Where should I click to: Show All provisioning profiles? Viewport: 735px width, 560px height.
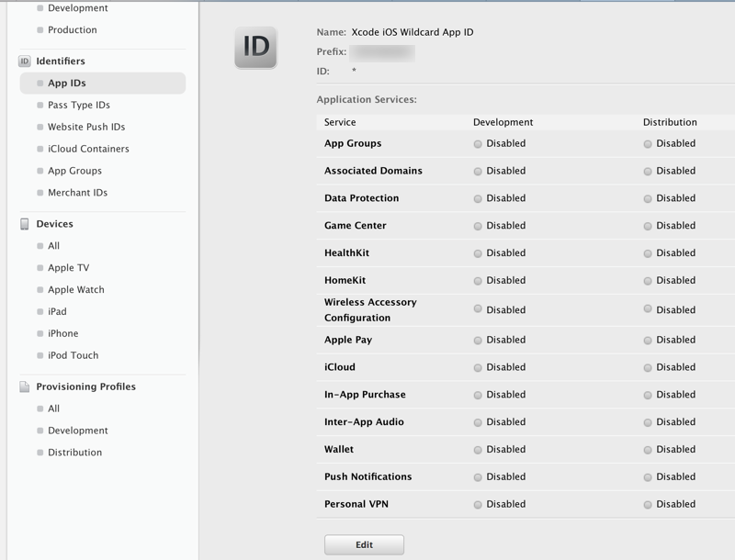(53, 409)
